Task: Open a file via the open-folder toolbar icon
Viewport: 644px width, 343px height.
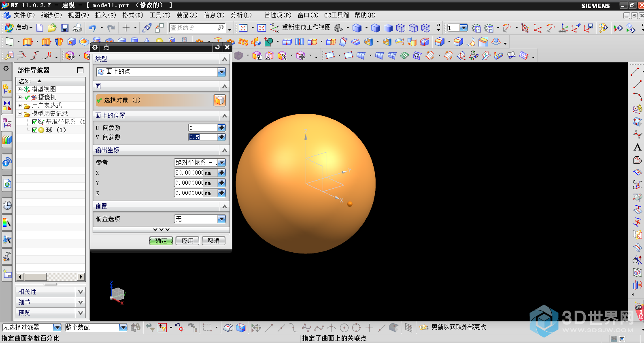Action: point(52,28)
